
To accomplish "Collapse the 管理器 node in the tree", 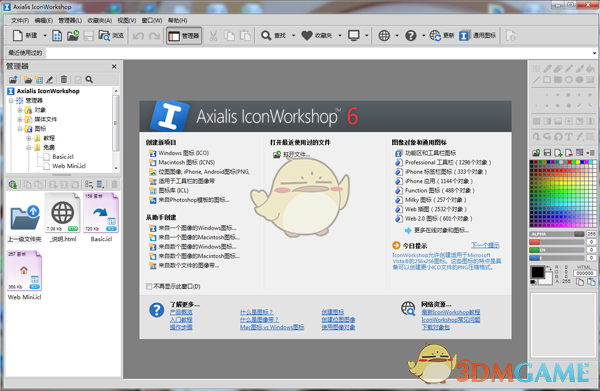I will (11, 101).
